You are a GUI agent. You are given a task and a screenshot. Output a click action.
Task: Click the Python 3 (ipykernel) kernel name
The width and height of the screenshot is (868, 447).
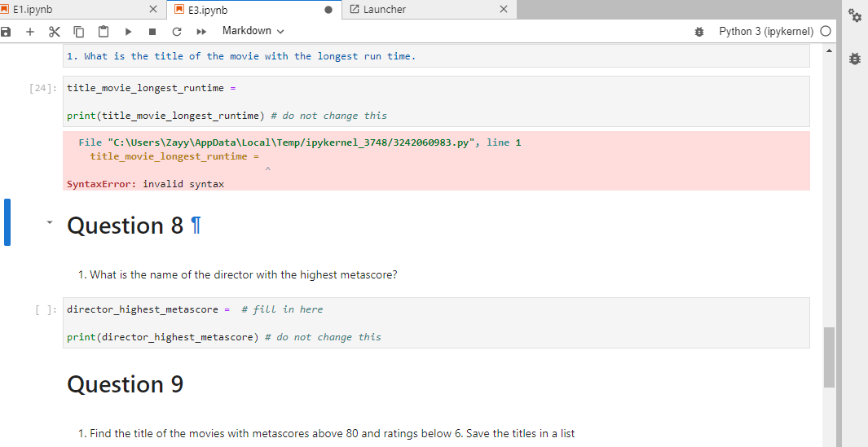tap(766, 32)
